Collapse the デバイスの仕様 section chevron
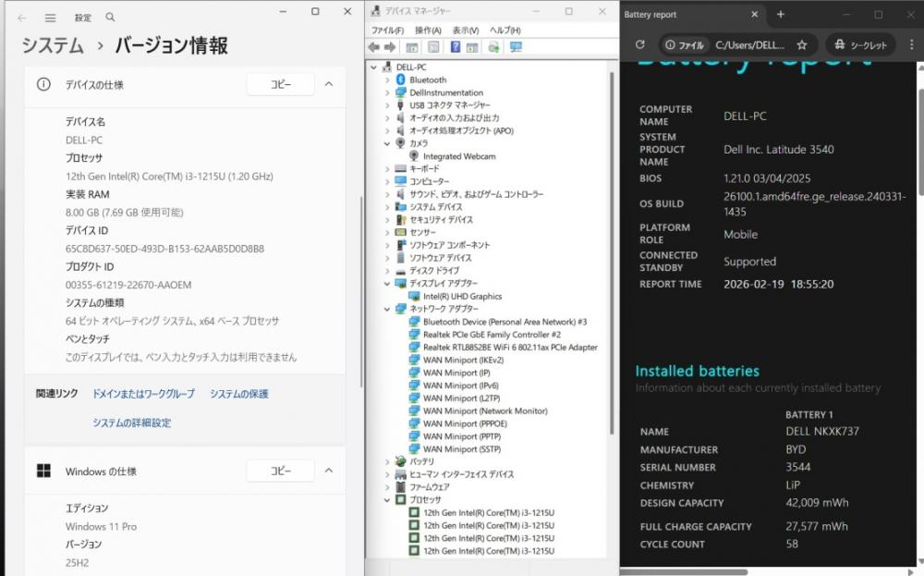Image resolution: width=924 pixels, height=576 pixels. point(328,84)
